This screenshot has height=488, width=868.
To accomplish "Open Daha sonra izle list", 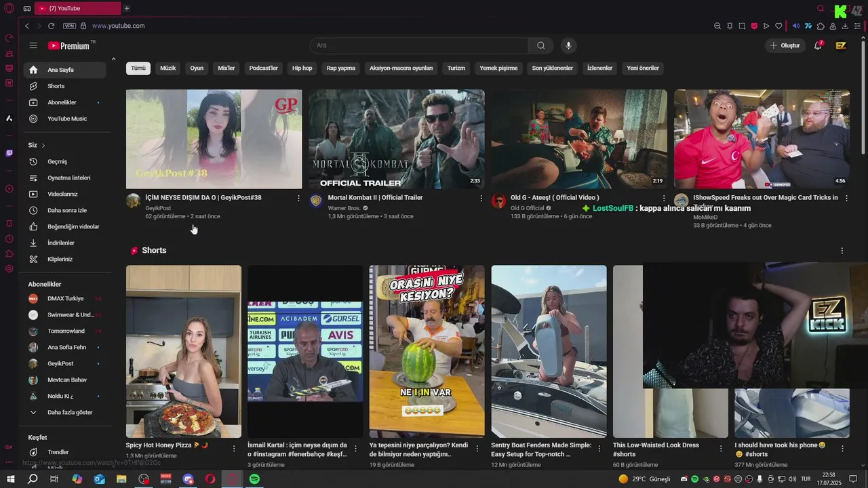I will (65, 210).
